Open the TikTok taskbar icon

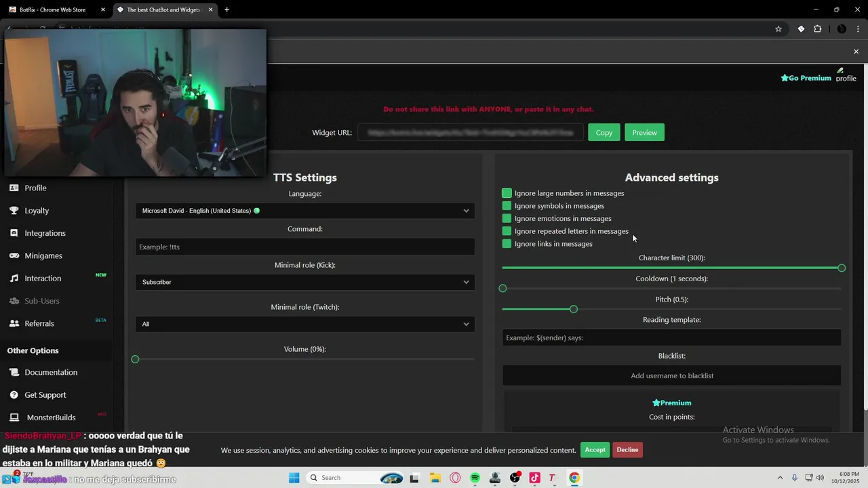(534, 478)
